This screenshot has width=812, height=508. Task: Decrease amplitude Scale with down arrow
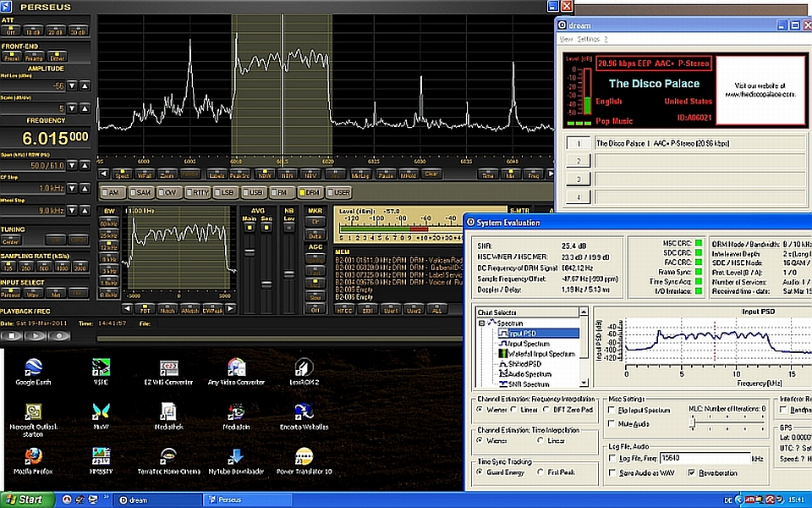[x=72, y=108]
